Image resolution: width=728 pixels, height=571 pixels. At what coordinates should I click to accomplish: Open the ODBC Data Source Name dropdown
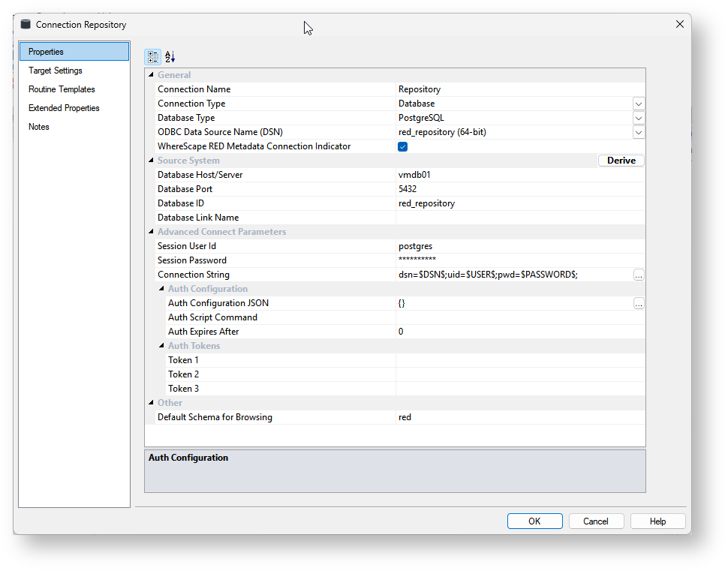[639, 133]
